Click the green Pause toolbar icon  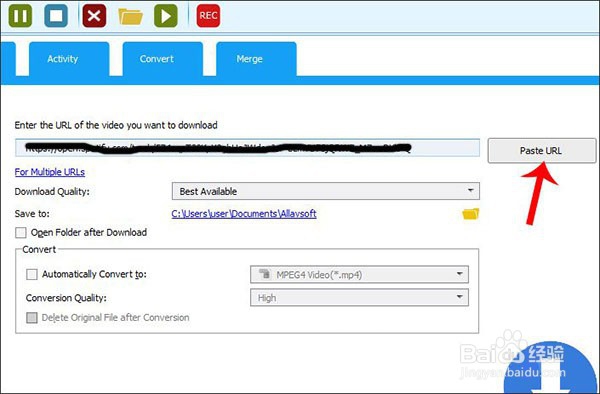[x=20, y=16]
